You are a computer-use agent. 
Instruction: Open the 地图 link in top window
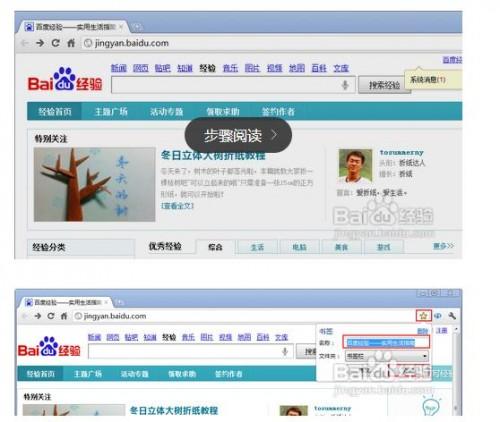297,68
